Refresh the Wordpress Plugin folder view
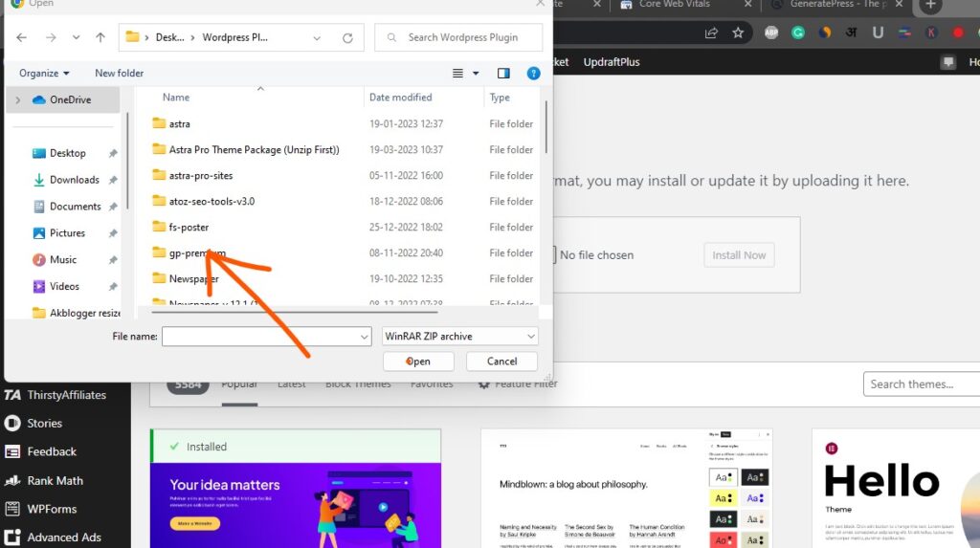This screenshot has width=980, height=548. tap(347, 38)
